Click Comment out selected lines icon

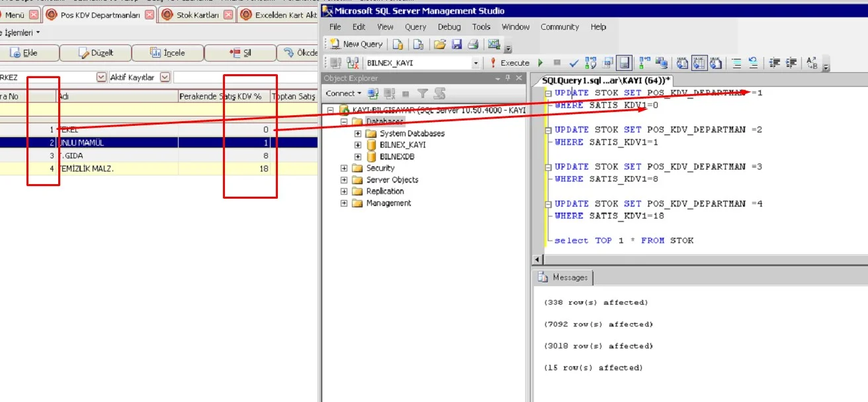tap(736, 63)
